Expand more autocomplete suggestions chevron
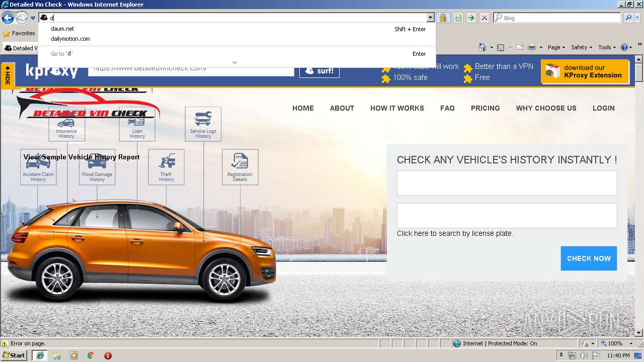 click(x=234, y=63)
